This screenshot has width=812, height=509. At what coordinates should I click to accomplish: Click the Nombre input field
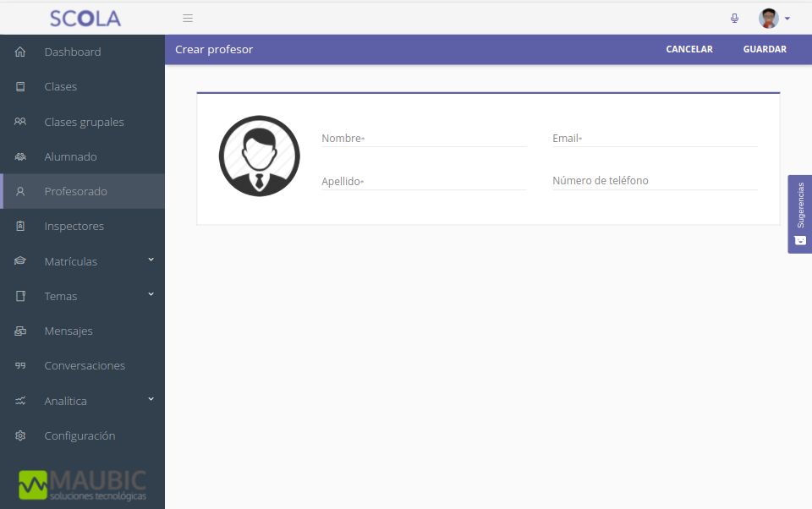[424, 139]
